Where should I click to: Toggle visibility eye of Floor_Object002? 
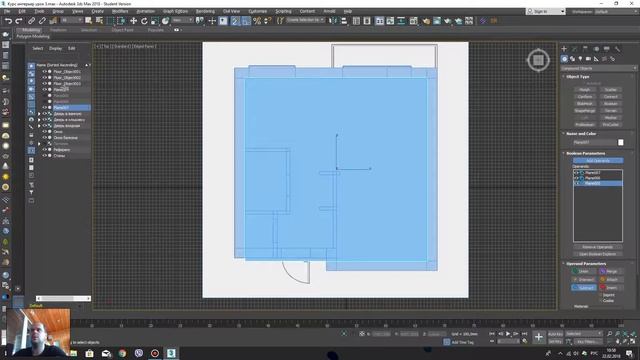click(x=44, y=78)
